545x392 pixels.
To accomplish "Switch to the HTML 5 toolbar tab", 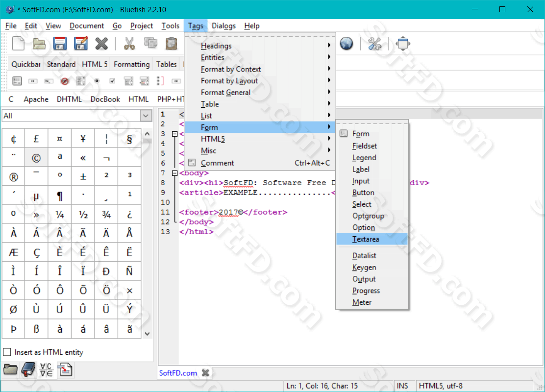I will point(95,64).
